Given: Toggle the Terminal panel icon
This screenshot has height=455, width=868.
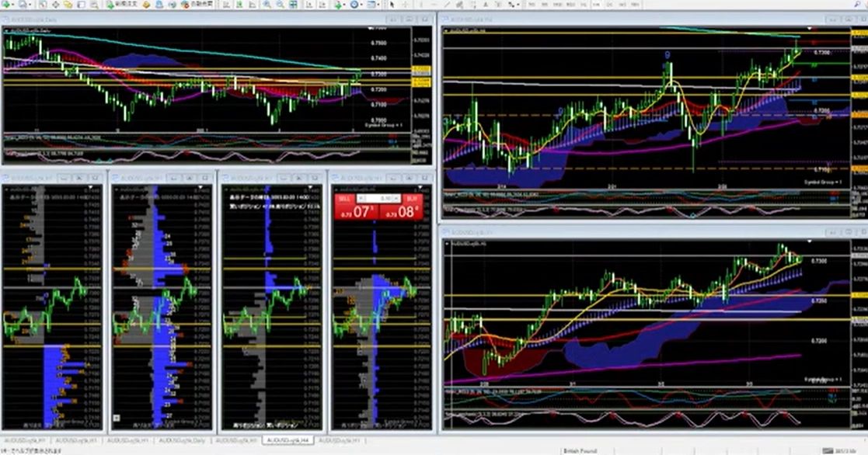Looking at the screenshot, I should pos(81,5).
